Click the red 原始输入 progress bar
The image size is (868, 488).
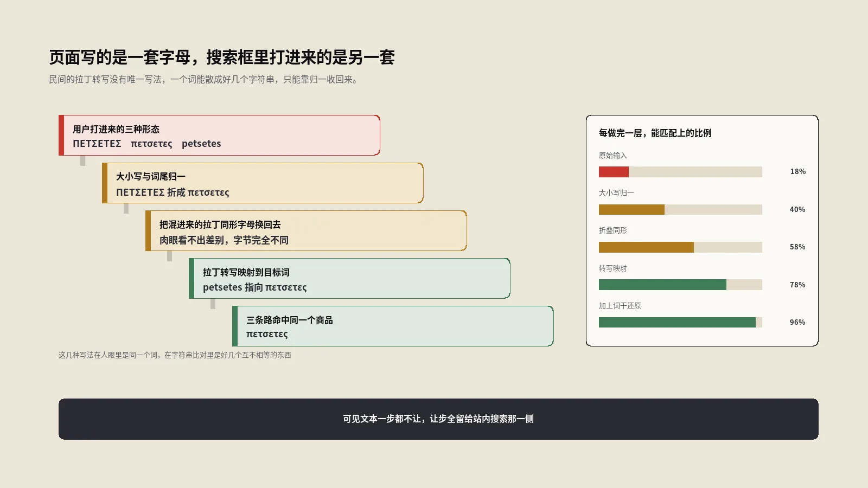(680, 172)
